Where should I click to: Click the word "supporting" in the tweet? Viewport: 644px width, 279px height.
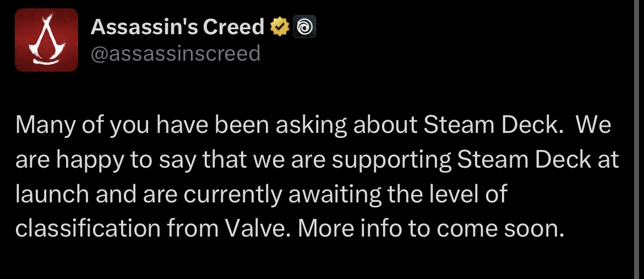coord(391,161)
